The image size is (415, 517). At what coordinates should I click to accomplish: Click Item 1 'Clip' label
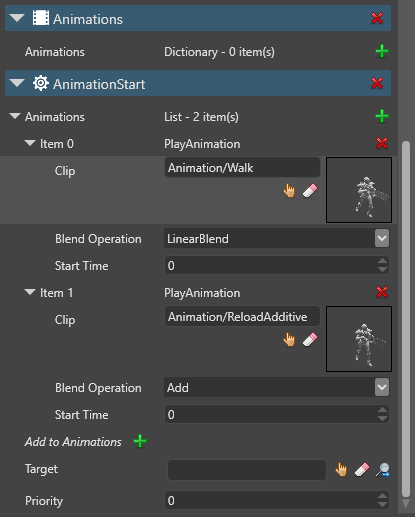pyautogui.click(x=65, y=320)
